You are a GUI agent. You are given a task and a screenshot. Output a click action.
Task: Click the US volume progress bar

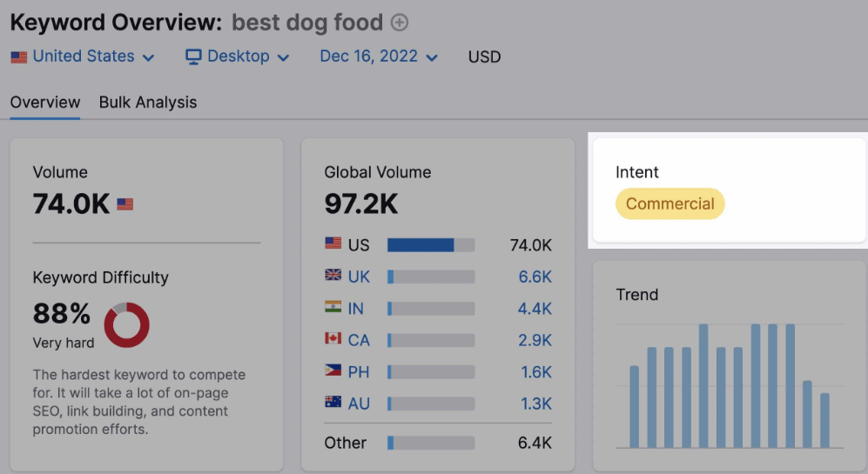431,245
